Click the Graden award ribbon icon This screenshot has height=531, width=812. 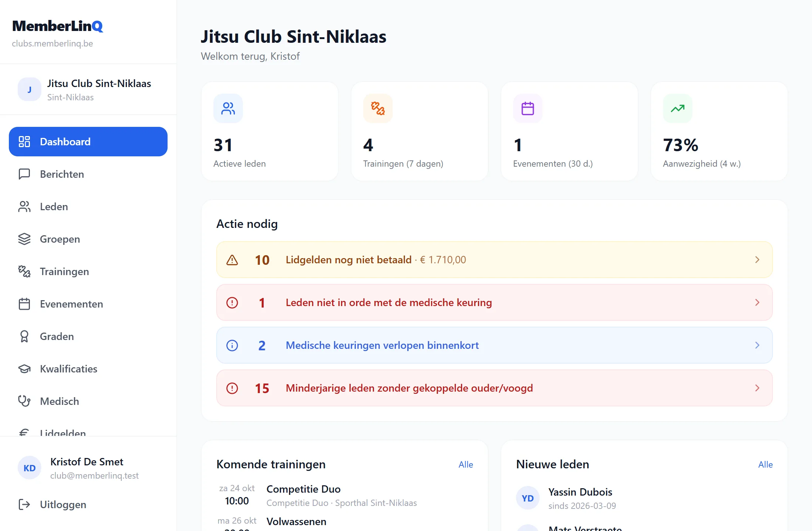point(24,336)
